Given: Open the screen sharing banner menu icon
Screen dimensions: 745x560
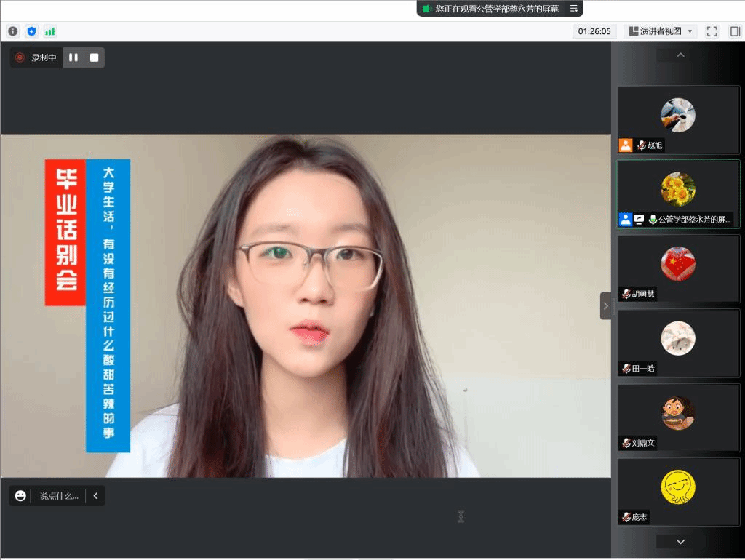Looking at the screenshot, I should 573,9.
